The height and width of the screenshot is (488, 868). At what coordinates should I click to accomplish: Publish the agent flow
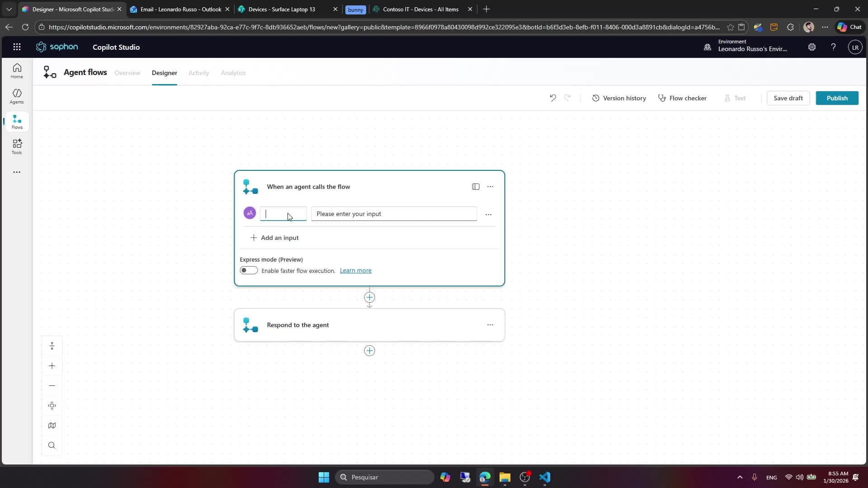[837, 98]
